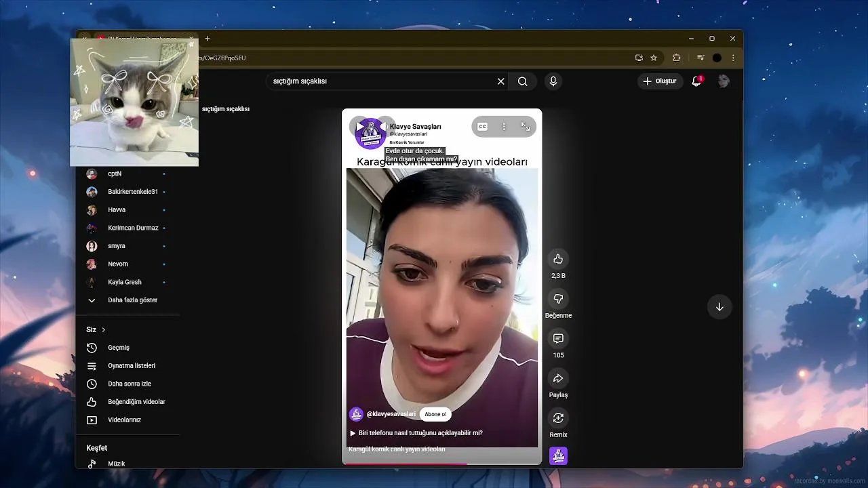Viewport: 868px width, 488px height.
Task: Open the browser extensions puzzle icon
Action: click(676, 58)
